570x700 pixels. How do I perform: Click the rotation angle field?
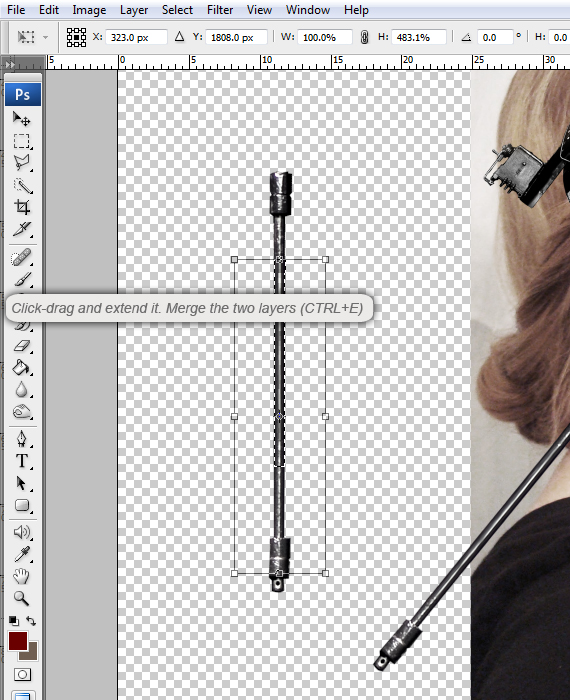[x=495, y=37]
